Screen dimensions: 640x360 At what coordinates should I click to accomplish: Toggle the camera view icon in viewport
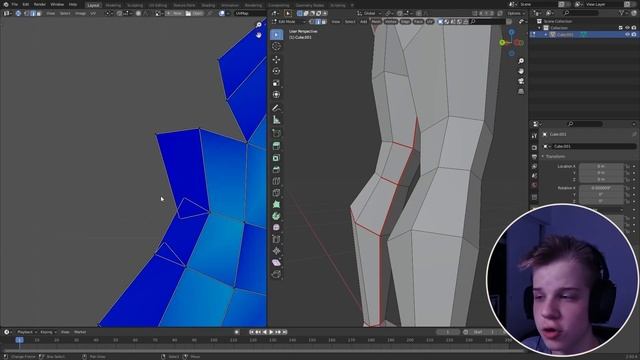521,81
